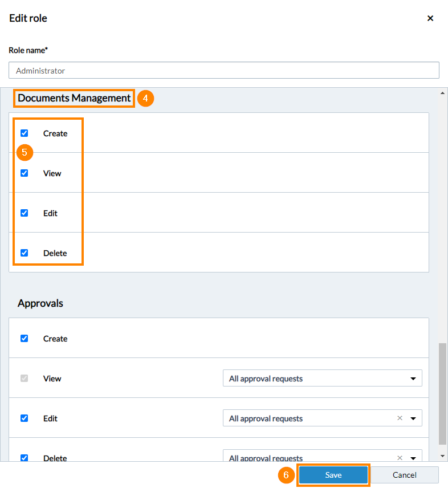Click the Role name input field
This screenshot has height=488, width=448.
[x=224, y=70]
